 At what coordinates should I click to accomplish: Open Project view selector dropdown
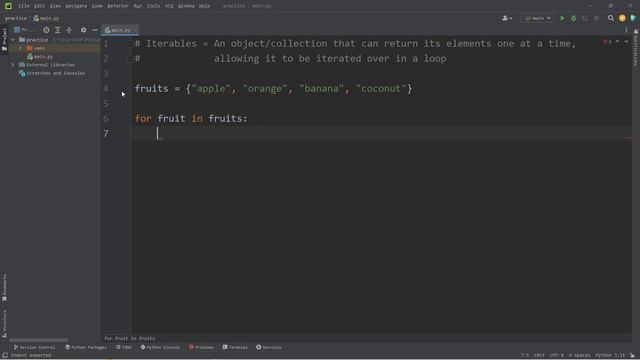click(x=24, y=30)
